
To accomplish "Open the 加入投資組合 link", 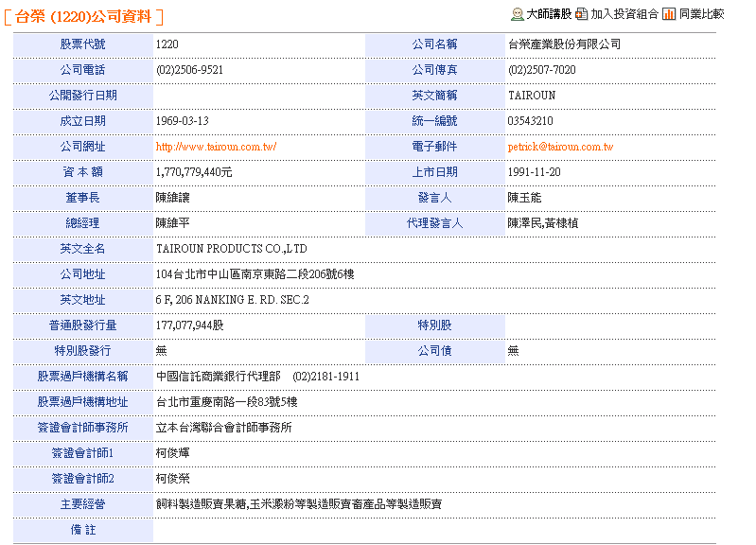I will pyautogui.click(x=624, y=14).
